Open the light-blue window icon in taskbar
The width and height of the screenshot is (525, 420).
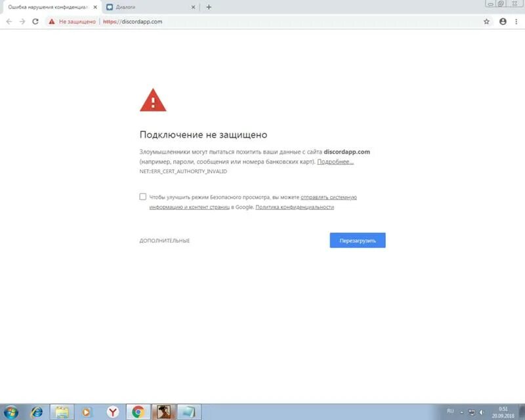click(189, 412)
